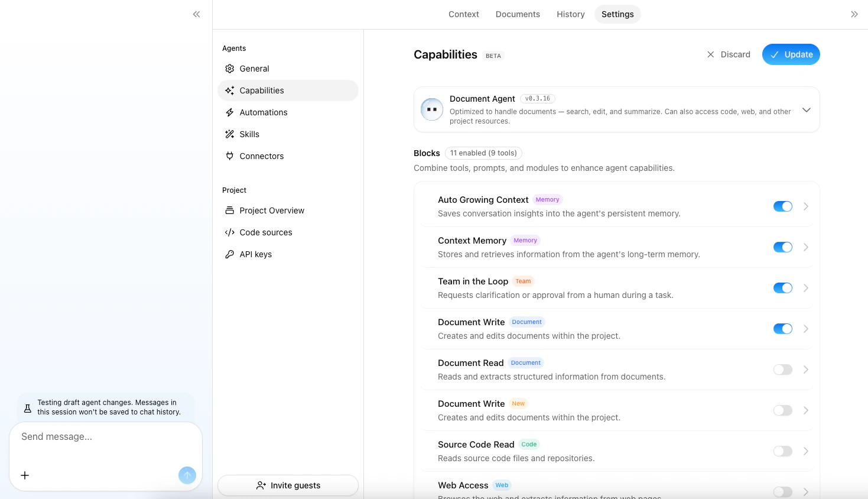Click the Update button label
This screenshot has width=868, height=499.
tap(798, 54)
